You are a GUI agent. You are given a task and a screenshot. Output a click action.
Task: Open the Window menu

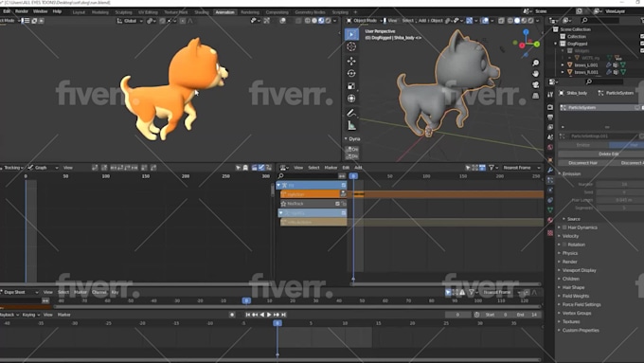point(40,11)
